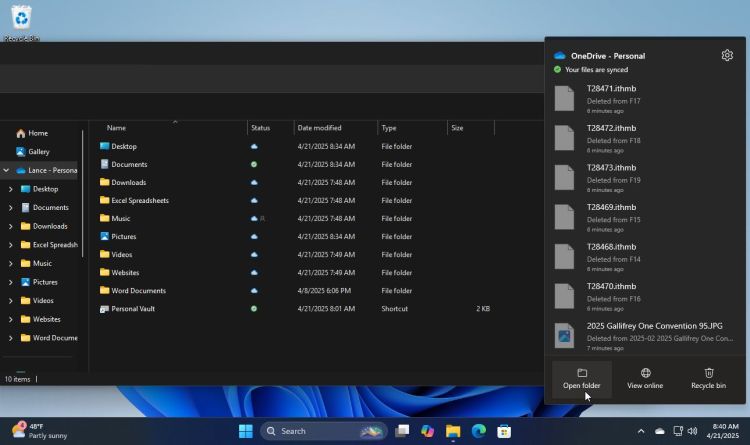Click View online globe button
Image resolution: width=750 pixels, height=445 pixels.
(x=645, y=378)
